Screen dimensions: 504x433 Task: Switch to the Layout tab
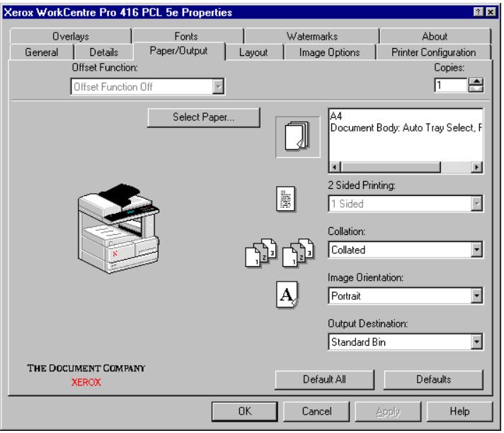[253, 52]
